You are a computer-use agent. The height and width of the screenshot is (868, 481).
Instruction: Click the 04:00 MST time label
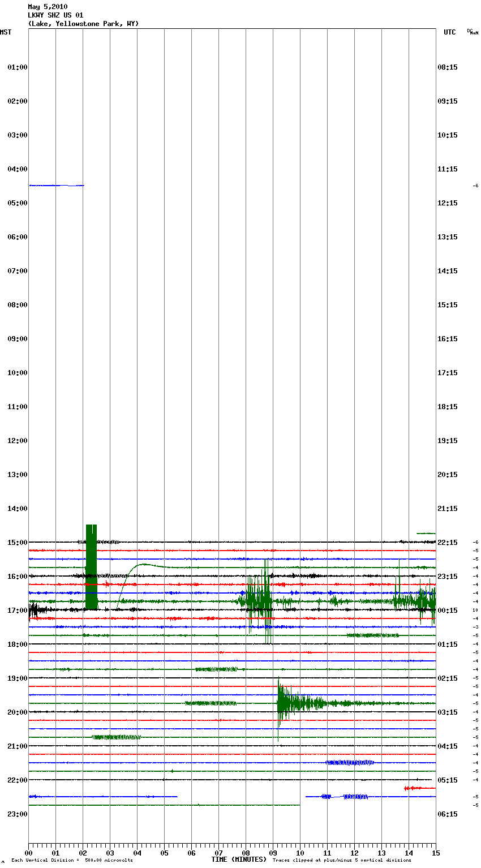point(18,169)
